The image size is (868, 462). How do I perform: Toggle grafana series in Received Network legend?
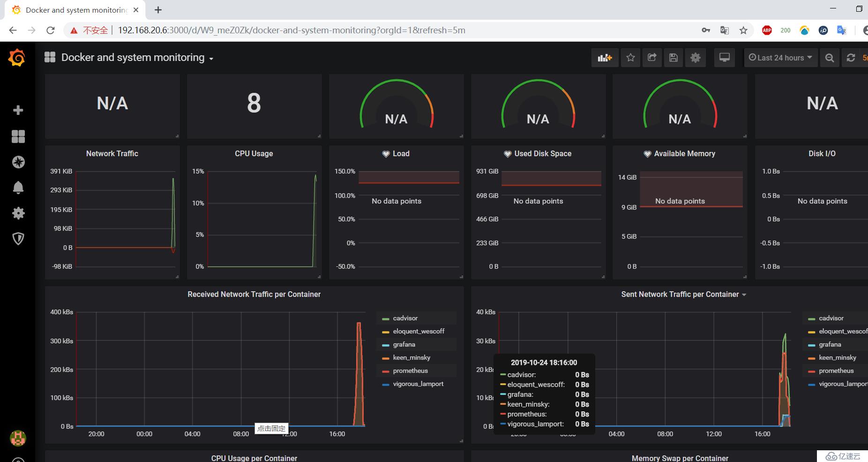404,344
